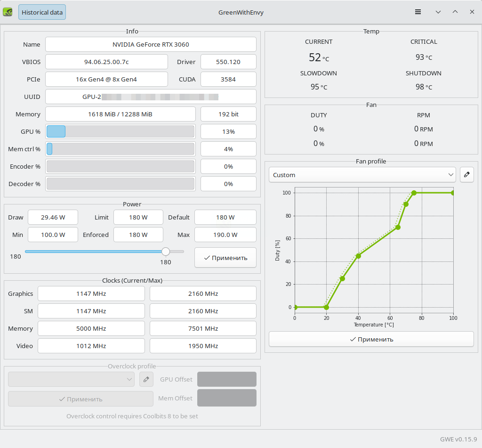
Task: Apply the fan profile below the chart
Action: click(x=371, y=339)
